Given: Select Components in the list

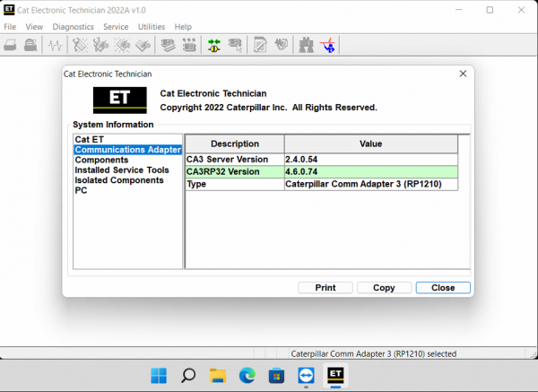Looking at the screenshot, I should [x=101, y=160].
